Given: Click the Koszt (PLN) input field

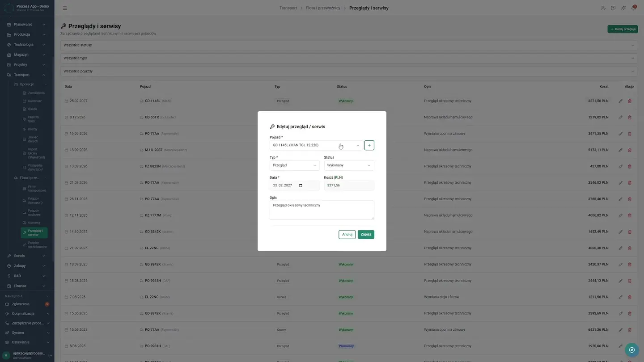Looking at the screenshot, I should click(x=349, y=185).
